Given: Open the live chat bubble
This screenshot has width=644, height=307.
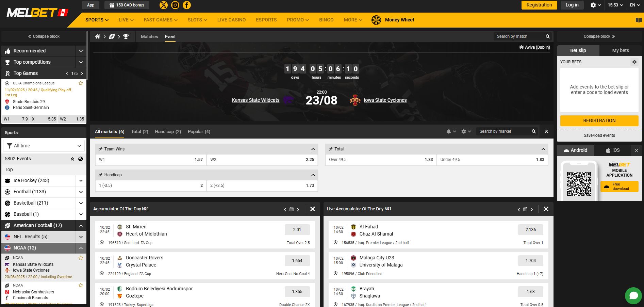Looking at the screenshot, I should pyautogui.click(x=633, y=295).
